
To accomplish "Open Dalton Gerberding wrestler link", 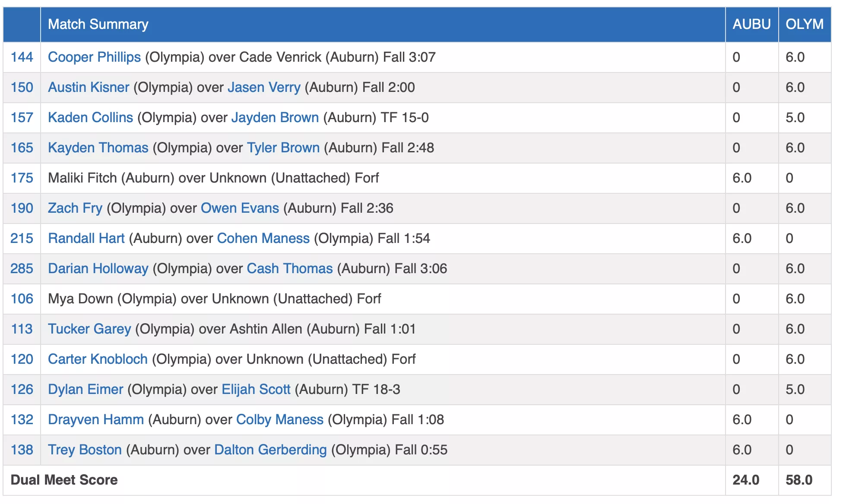I will (x=271, y=450).
